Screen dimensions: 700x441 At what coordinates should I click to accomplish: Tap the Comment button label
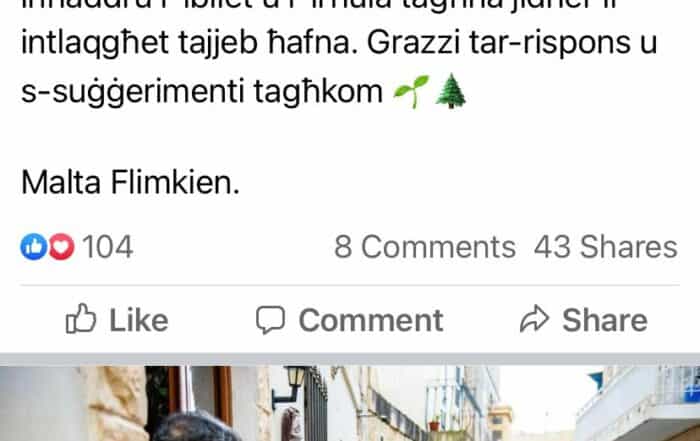(371, 320)
